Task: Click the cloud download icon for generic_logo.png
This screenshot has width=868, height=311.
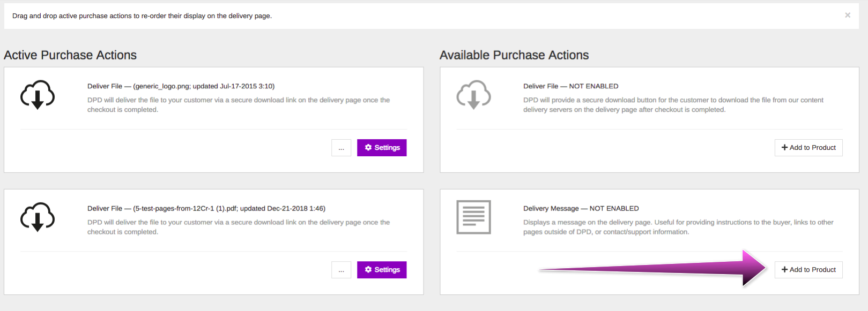Action: tap(38, 95)
